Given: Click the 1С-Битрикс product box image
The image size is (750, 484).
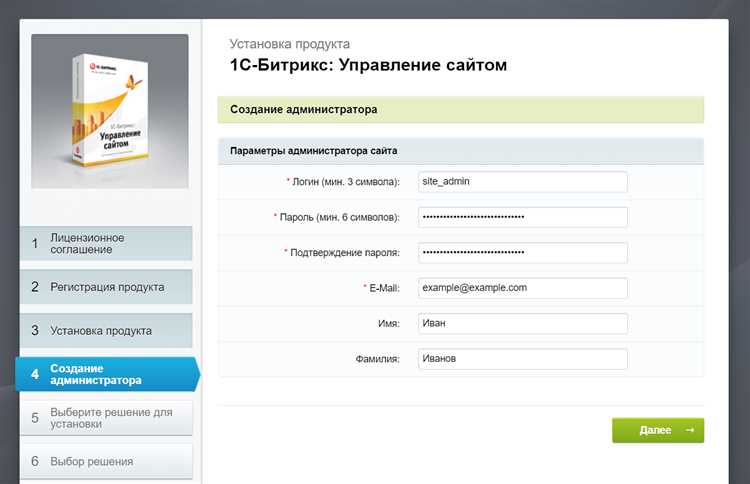Looking at the screenshot, I should point(110,111).
